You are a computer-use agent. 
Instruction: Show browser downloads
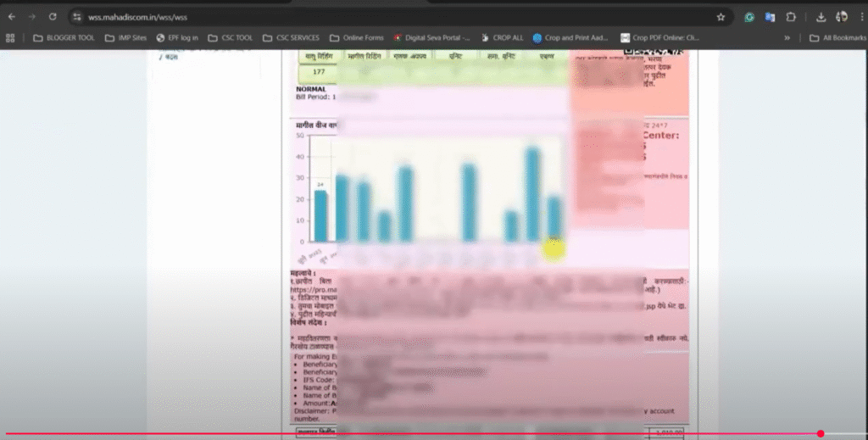(821, 17)
